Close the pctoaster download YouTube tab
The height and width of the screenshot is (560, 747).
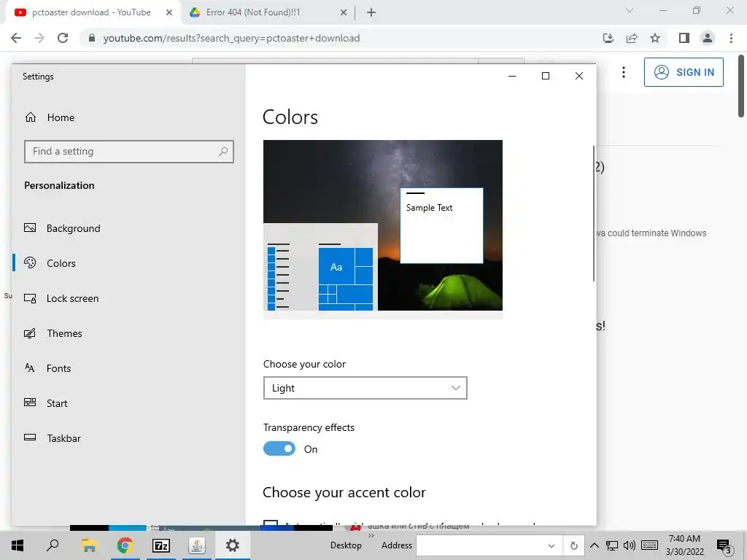[x=169, y=12]
